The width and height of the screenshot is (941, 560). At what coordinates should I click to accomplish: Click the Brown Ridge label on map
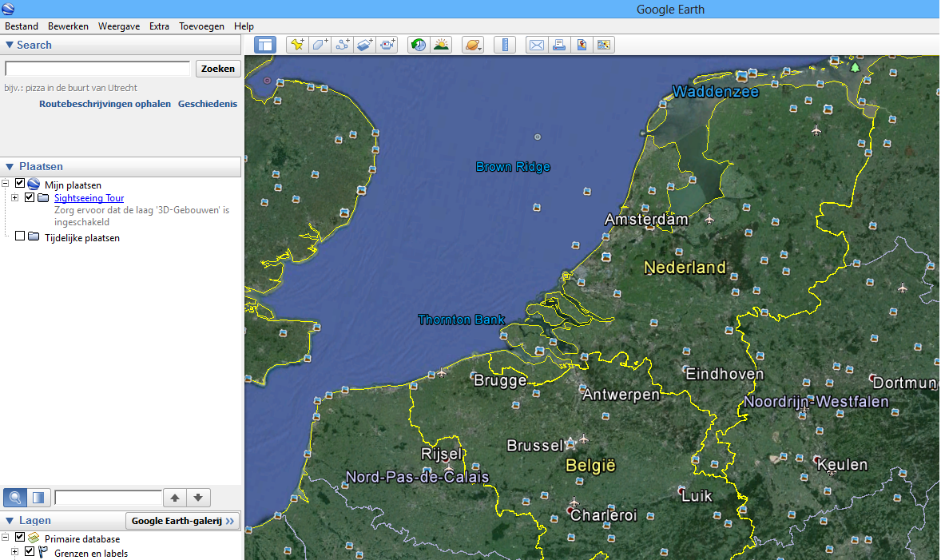[513, 167]
